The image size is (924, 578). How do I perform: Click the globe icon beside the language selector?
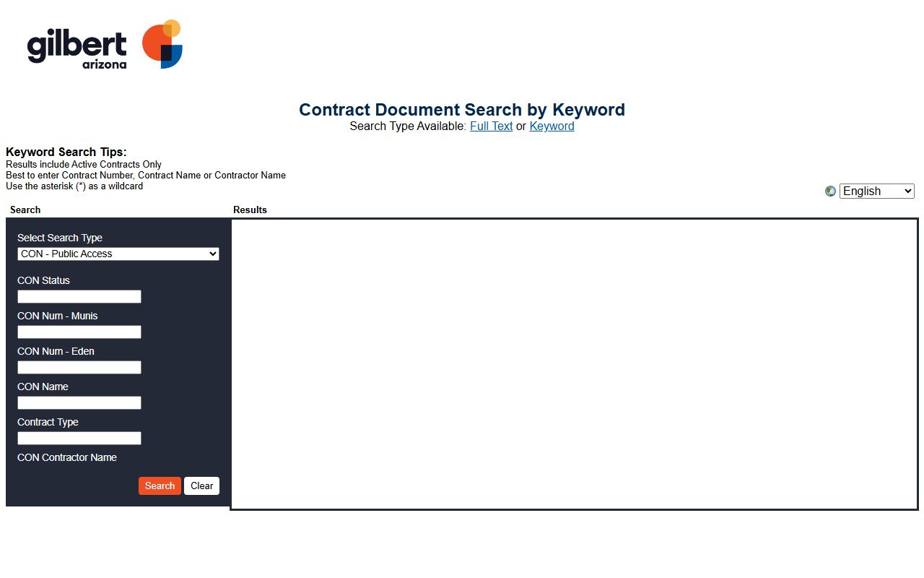830,191
